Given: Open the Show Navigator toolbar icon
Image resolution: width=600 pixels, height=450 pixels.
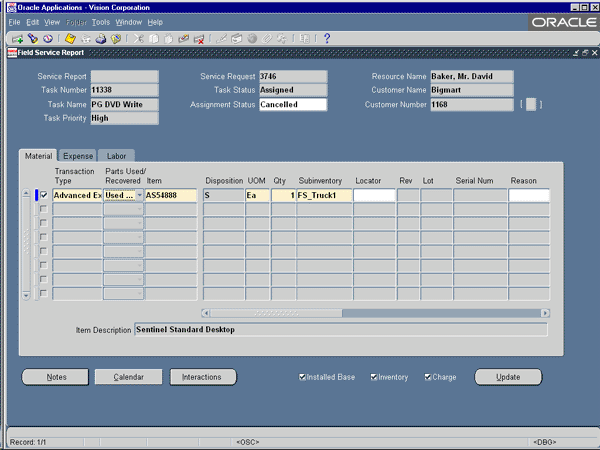Looking at the screenshot, I should coord(46,38).
